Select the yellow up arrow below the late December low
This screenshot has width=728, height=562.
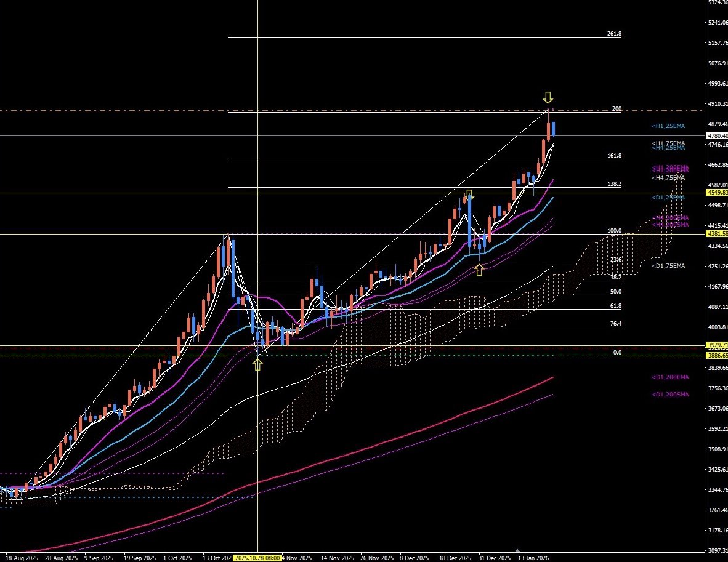pyautogui.click(x=479, y=270)
